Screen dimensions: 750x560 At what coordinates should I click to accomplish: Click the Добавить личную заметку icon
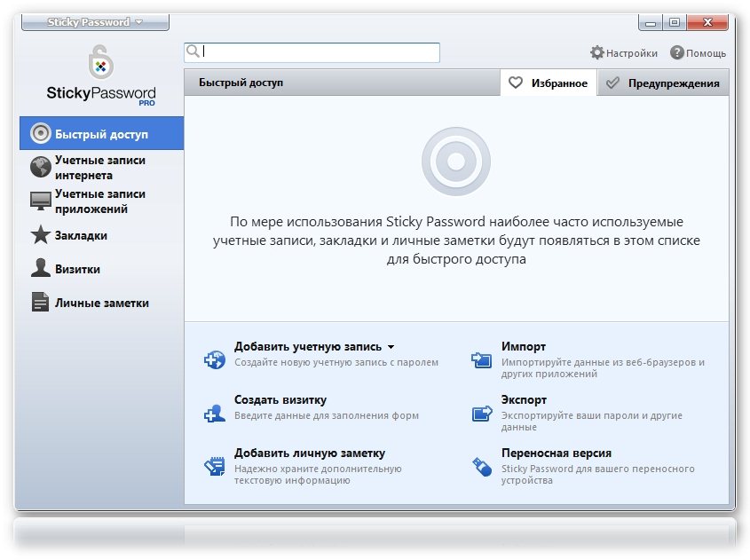pyautogui.click(x=215, y=466)
